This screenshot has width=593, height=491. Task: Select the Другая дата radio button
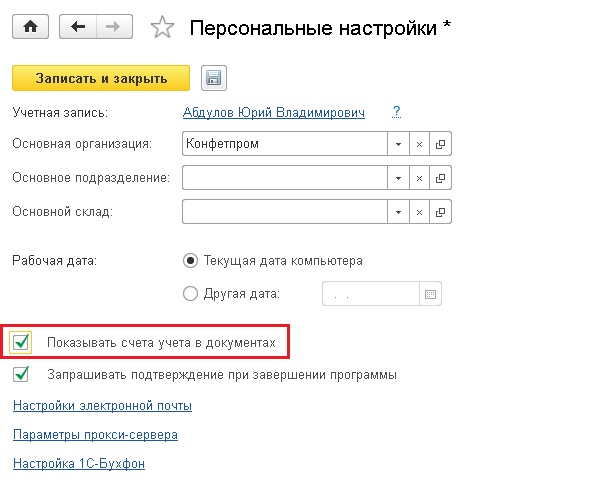(x=190, y=294)
